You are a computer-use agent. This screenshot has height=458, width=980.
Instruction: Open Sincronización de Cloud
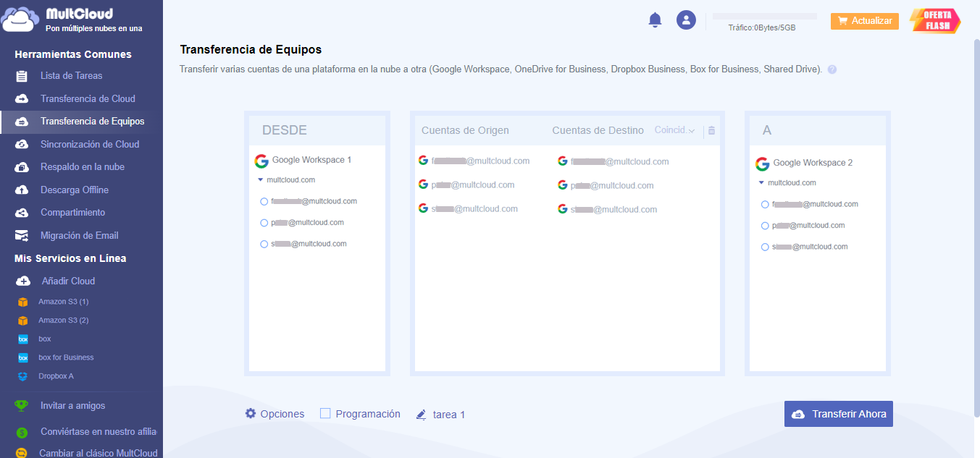click(x=90, y=144)
